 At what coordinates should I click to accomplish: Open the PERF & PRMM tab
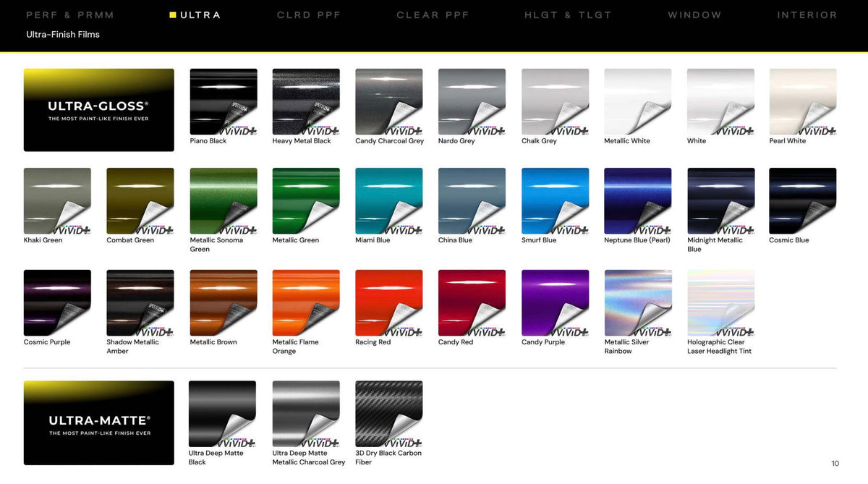click(x=70, y=15)
